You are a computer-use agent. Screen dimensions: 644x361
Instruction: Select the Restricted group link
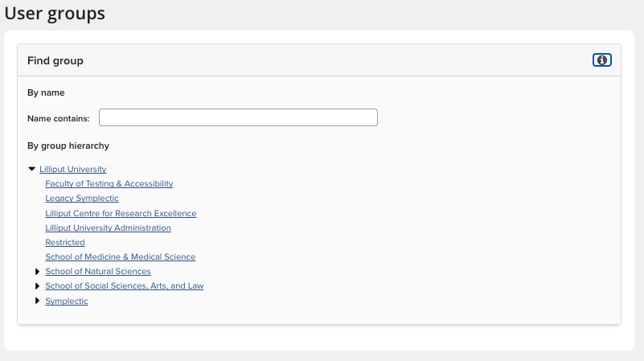click(65, 243)
